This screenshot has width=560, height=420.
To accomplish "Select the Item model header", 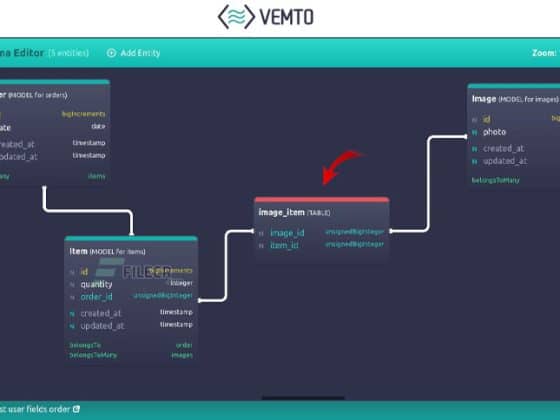I will [107, 251].
